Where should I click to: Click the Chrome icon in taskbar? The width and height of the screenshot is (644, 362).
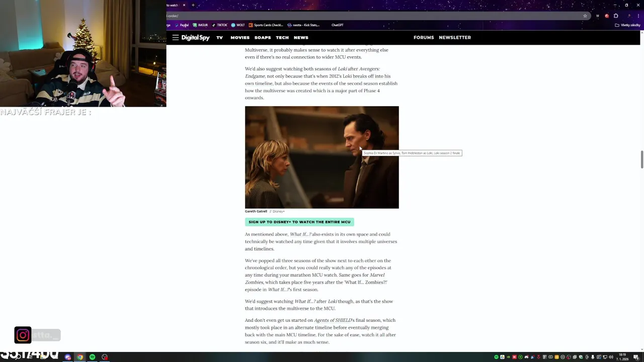[x=80, y=357]
